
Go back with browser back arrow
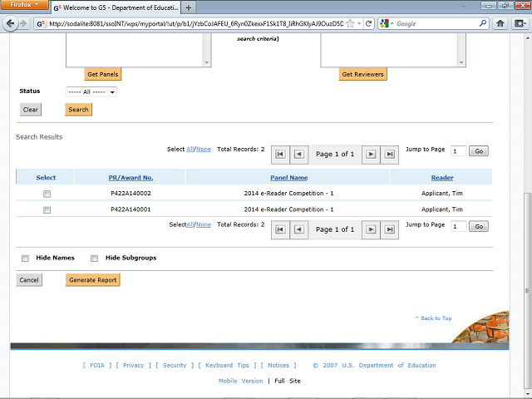click(x=10, y=23)
